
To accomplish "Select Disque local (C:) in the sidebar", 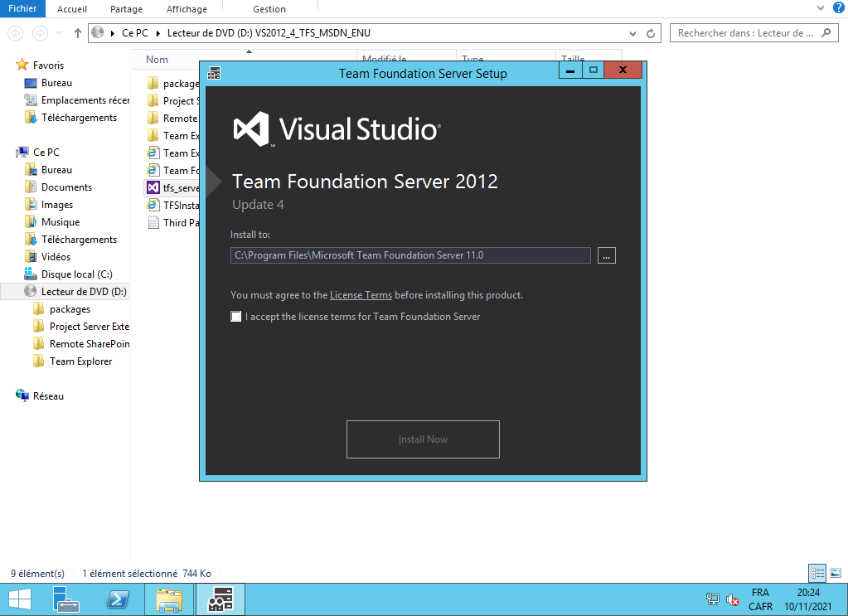I will click(76, 274).
